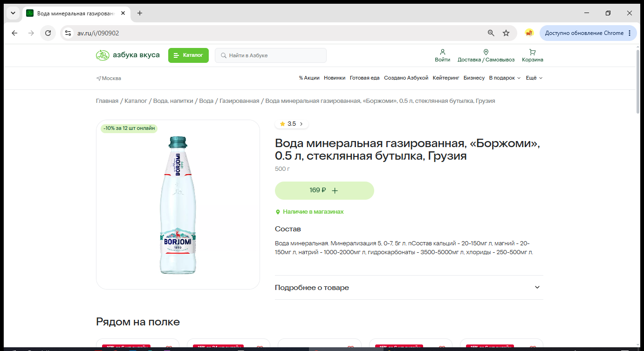
Task: Open site information icon in address bar
Action: 69,33
